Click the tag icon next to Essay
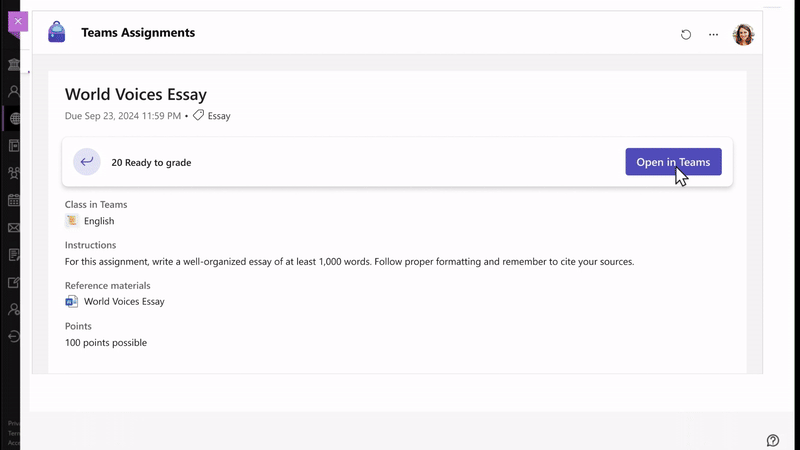This screenshot has width=800, height=450. click(198, 115)
